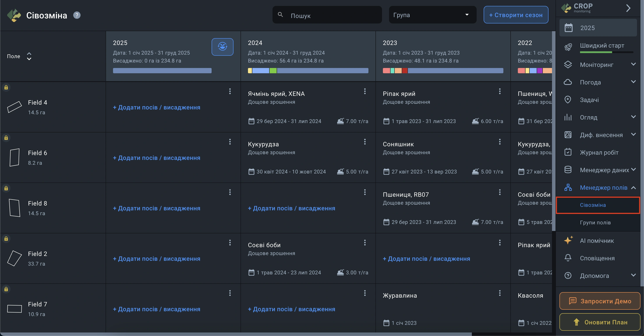Open the Група dropdown

[432, 15]
